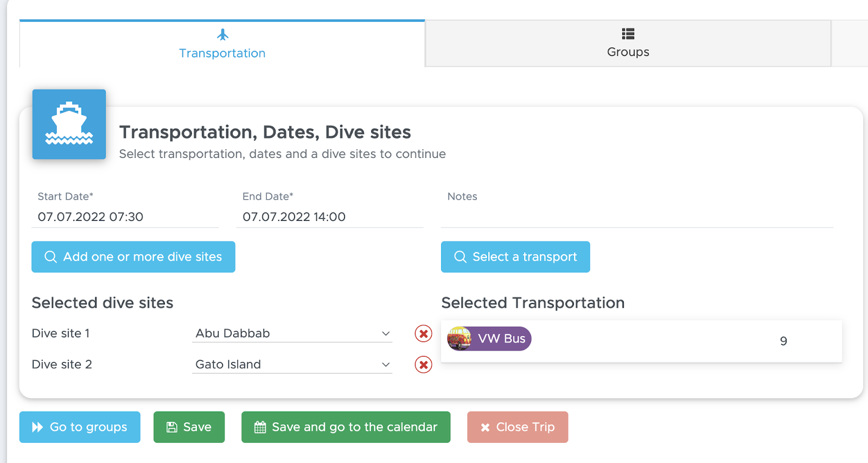
Task: Open the Transportation tab
Action: (x=222, y=43)
